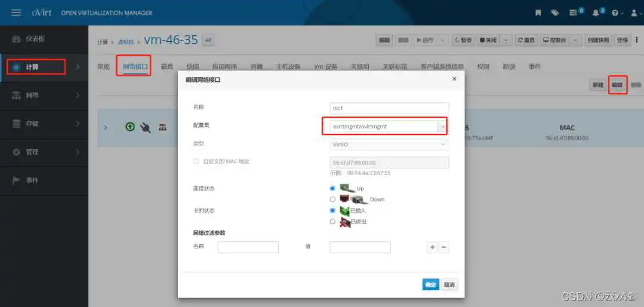The width and height of the screenshot is (644, 307).
Task: Click the 56:6f:d7:89:00:00 MAC address field in dialog
Action: pyautogui.click(x=389, y=162)
